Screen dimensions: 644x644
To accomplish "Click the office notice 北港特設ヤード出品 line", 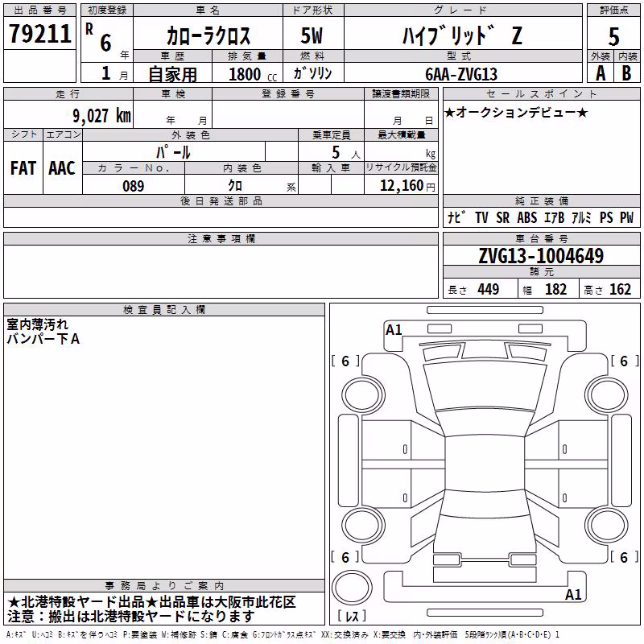I will (x=151, y=602).
